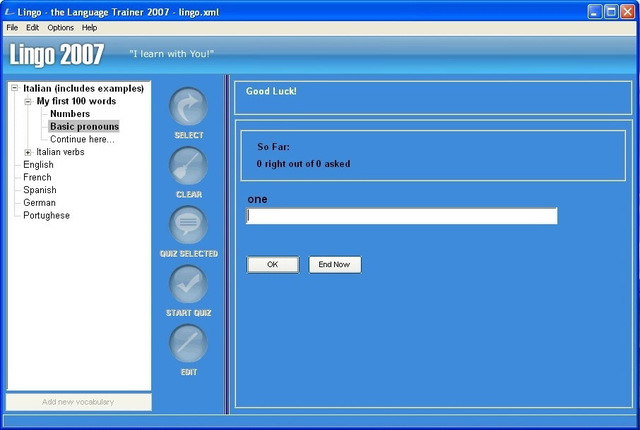Click the Edit pencil icon
The image size is (640, 430).
point(188,343)
